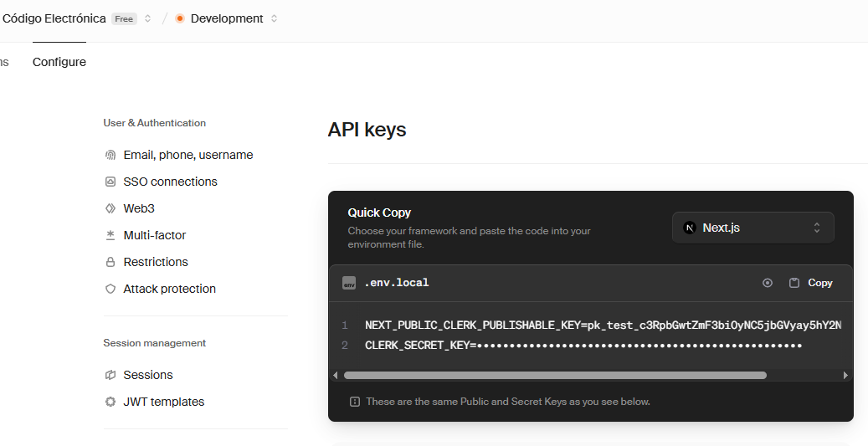This screenshot has height=446, width=868.
Task: Click the env file icon beside .env.local
Action: coord(349,283)
